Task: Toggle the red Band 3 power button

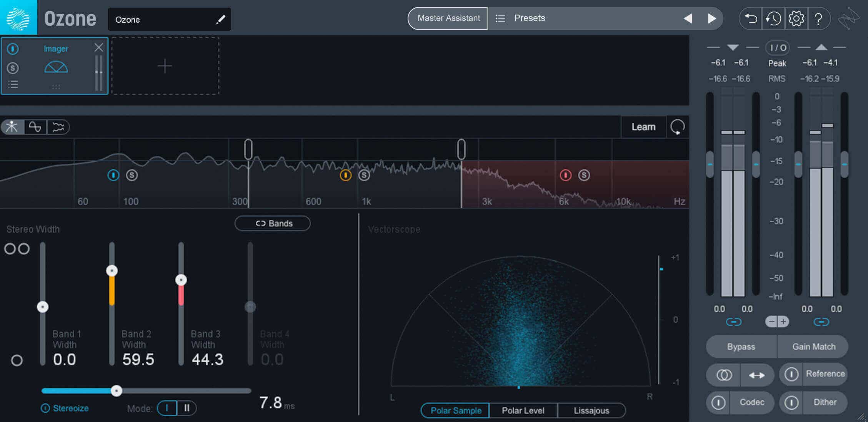Action: click(x=565, y=175)
